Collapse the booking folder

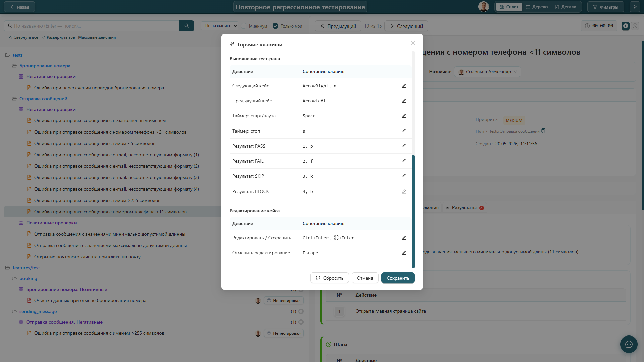[x=14, y=278]
